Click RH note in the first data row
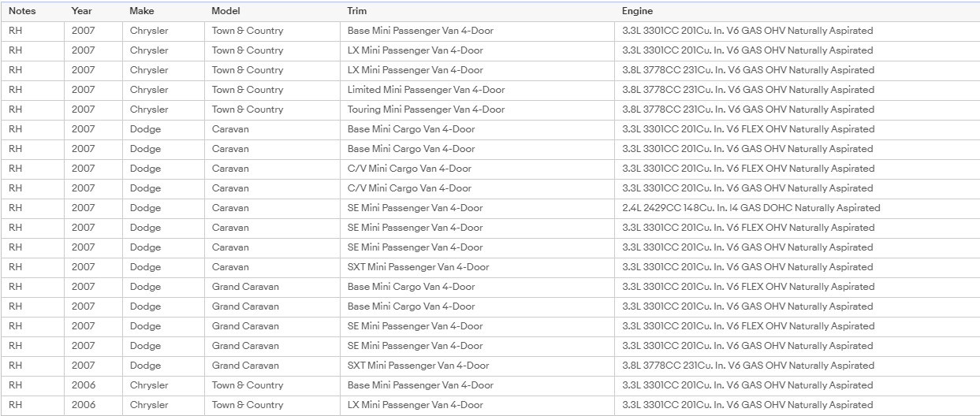The width and height of the screenshot is (980, 416). pos(16,31)
